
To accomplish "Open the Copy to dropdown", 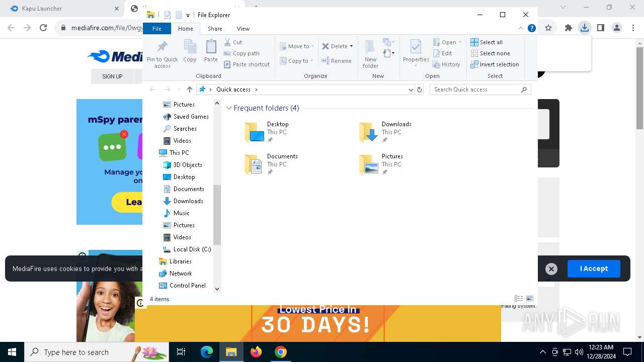I will (297, 61).
